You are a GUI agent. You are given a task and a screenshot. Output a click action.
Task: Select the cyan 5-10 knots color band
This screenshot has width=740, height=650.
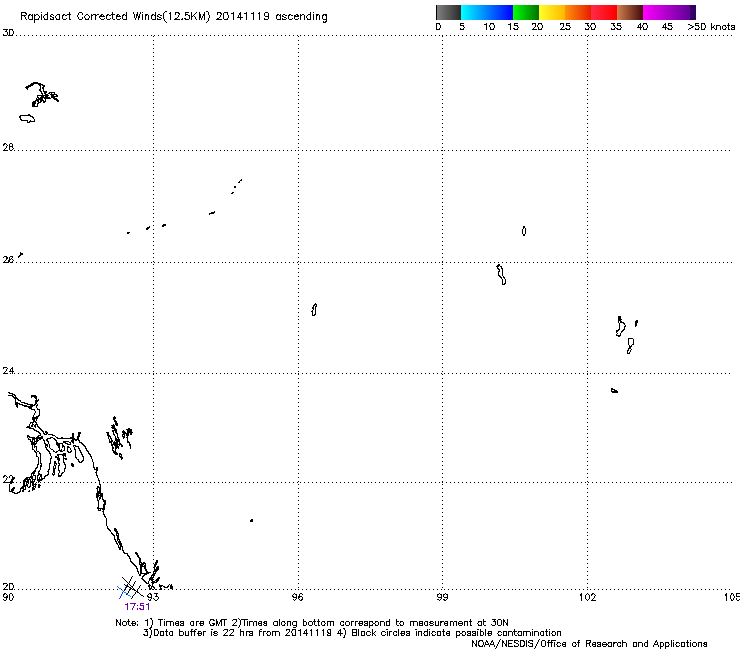point(474,12)
